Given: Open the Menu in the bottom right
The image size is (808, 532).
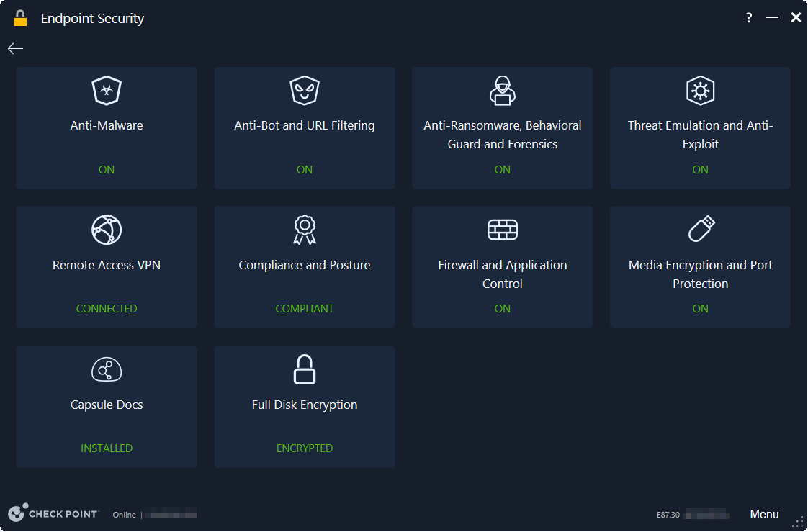Looking at the screenshot, I should (764, 514).
